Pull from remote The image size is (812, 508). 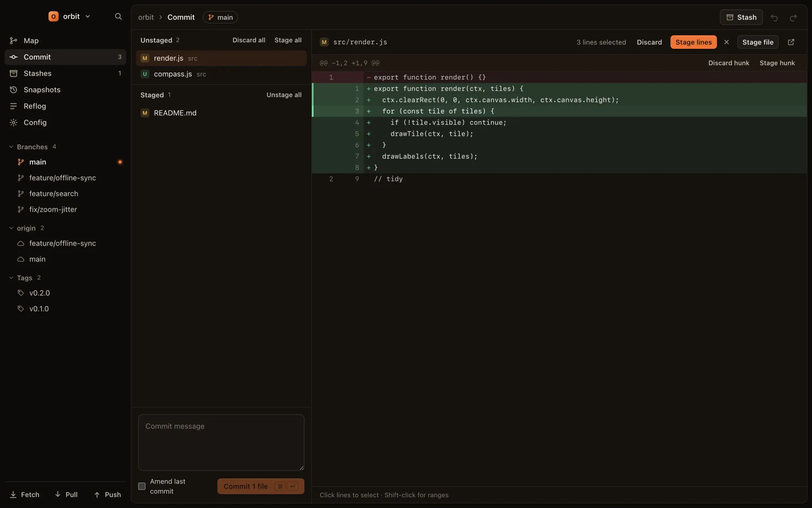click(66, 494)
